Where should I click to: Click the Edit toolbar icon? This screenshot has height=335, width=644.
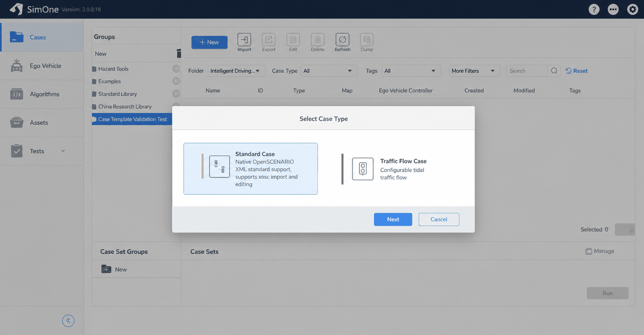[293, 40]
